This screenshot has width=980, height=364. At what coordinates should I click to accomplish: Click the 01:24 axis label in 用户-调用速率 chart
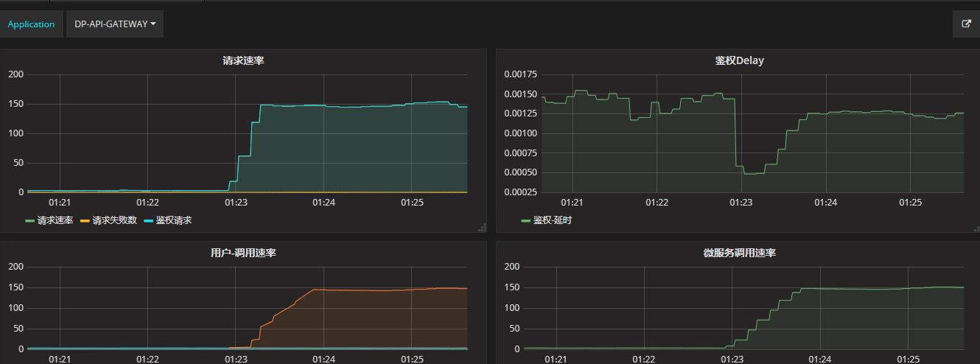point(323,359)
